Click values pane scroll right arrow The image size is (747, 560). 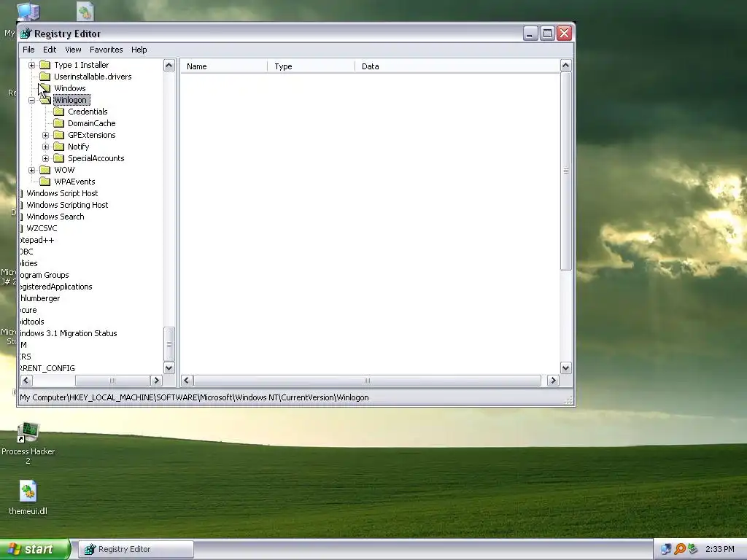[553, 380]
